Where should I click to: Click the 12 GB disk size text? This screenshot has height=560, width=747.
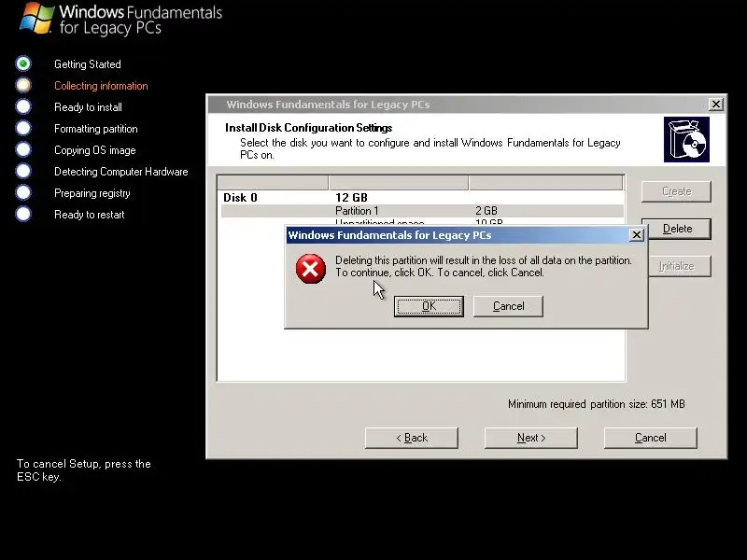coord(351,197)
